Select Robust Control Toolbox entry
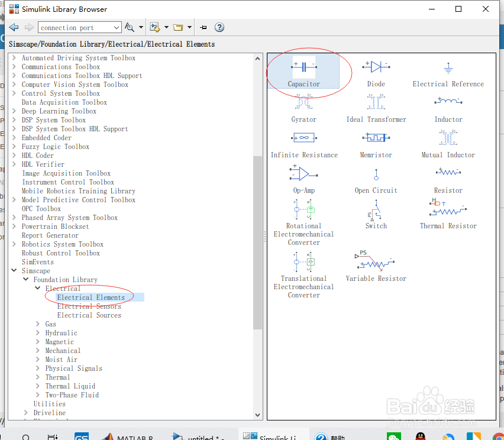The image size is (504, 440). 61,253
